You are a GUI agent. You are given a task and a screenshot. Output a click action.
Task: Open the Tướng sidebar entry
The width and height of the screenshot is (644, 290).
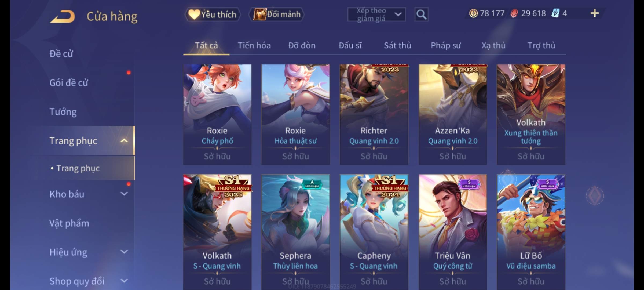[63, 112]
